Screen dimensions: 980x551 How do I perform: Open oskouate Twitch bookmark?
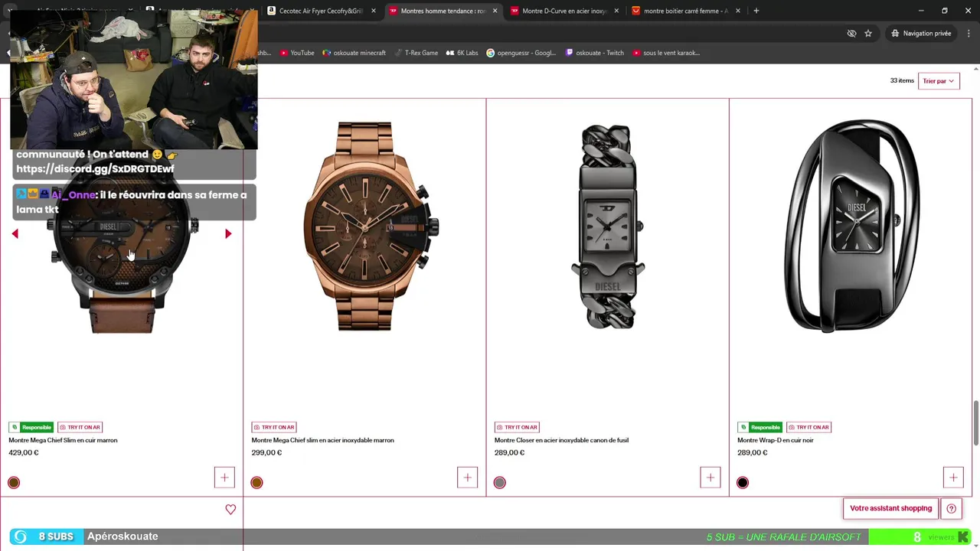point(594,53)
